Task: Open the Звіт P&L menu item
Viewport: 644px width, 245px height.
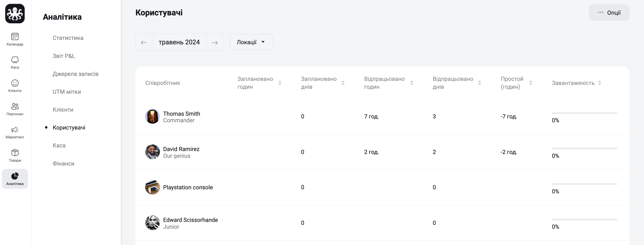Action: [x=64, y=56]
